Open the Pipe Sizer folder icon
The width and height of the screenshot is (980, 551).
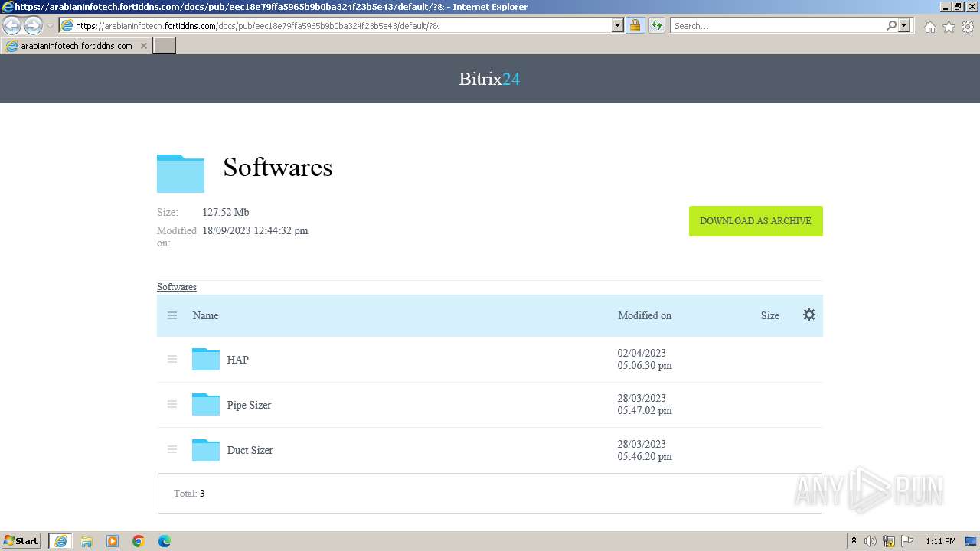click(x=205, y=404)
